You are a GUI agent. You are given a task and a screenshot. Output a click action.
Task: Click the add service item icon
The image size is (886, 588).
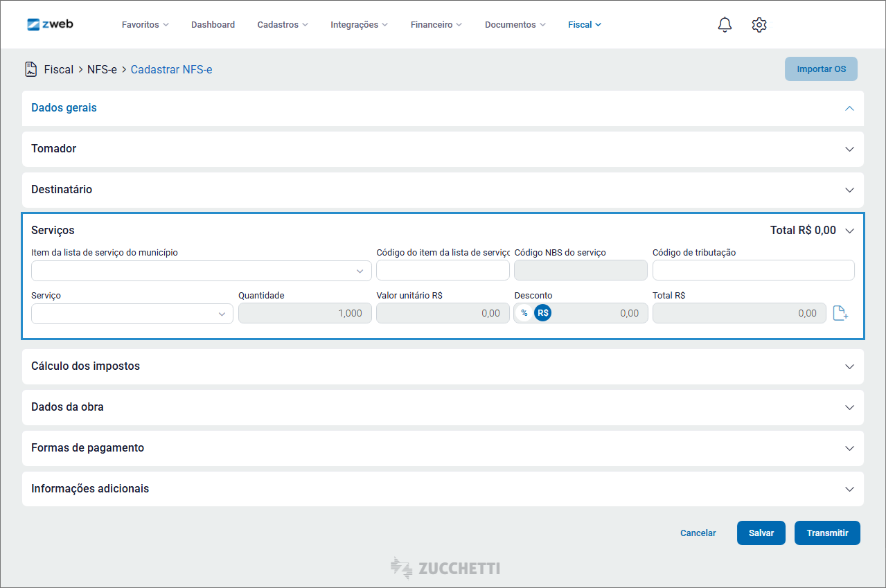click(840, 313)
